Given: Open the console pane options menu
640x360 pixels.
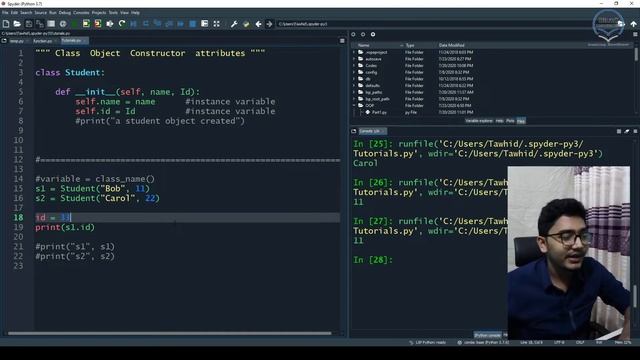Looking at the screenshot, I should point(635,131).
